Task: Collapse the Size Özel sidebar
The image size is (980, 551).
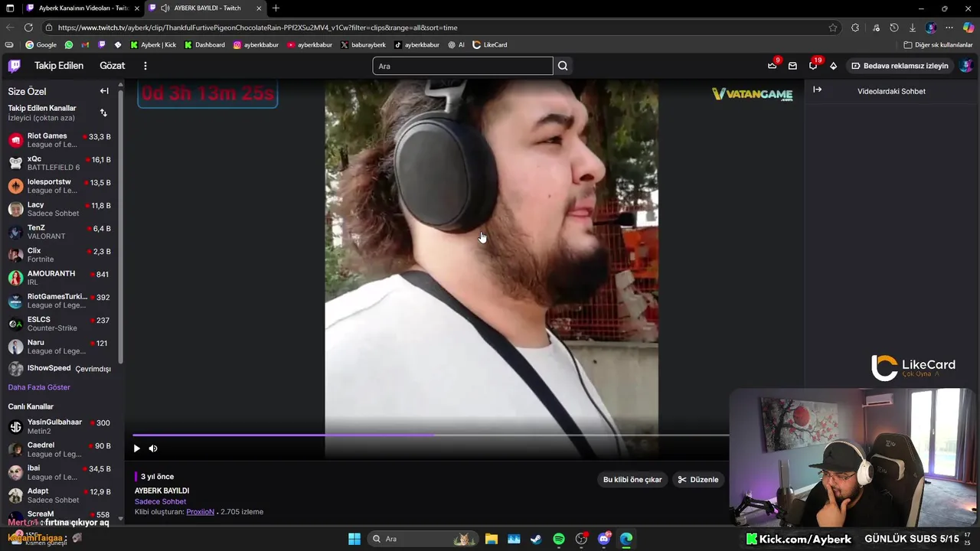Action: 104,91
